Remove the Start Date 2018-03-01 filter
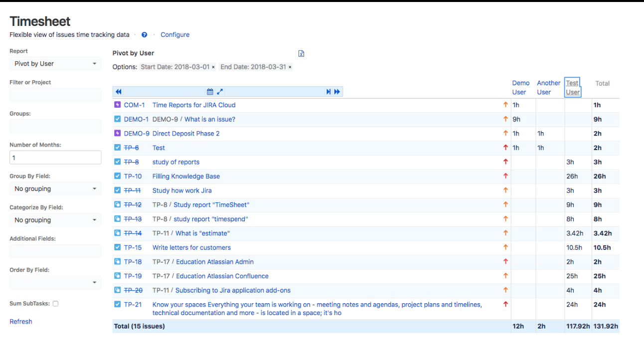644x354 pixels. [x=213, y=66]
